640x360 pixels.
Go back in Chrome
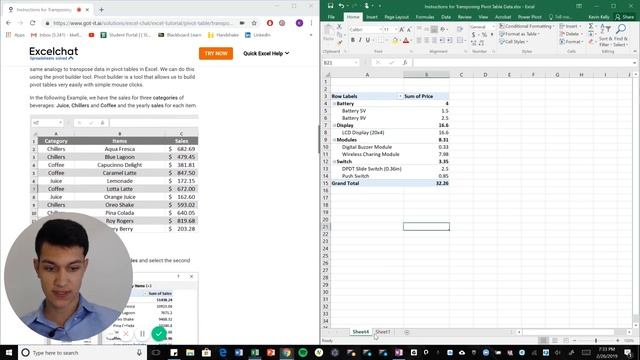[9, 23]
